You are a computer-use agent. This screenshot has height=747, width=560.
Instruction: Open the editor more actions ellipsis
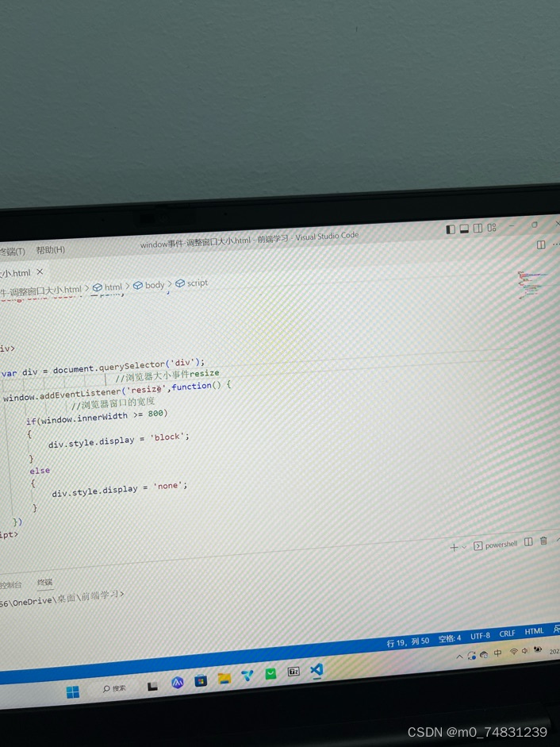556,244
